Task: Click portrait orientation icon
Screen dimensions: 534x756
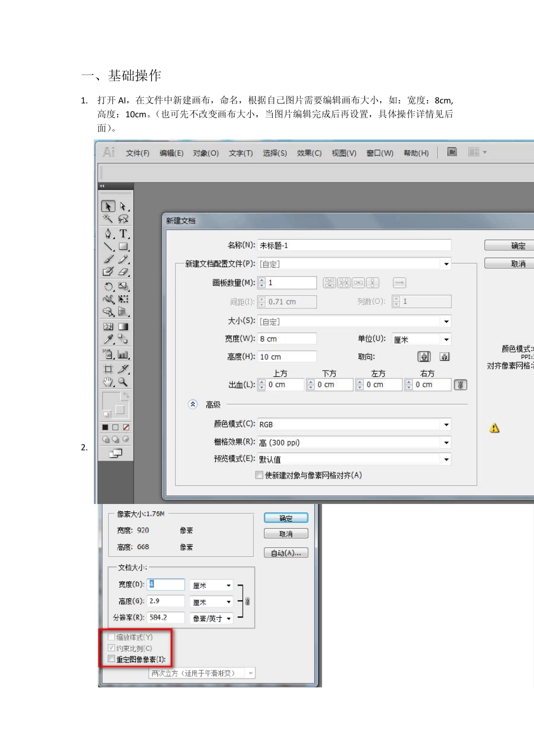Action: [x=424, y=357]
